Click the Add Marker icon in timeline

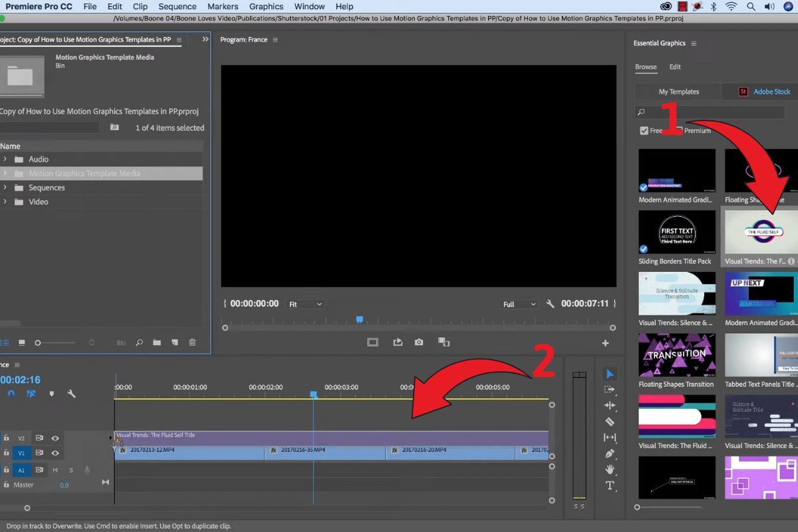point(52,394)
